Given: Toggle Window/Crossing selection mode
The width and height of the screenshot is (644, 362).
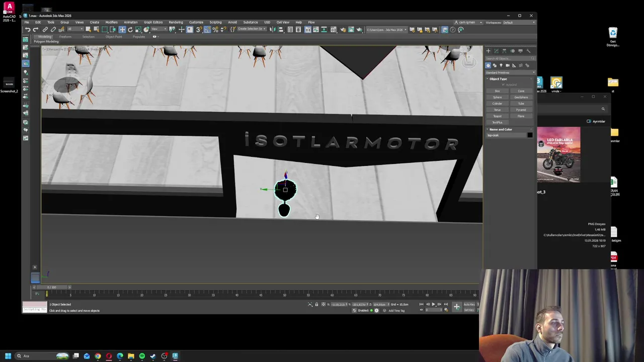Looking at the screenshot, I should click(x=113, y=29).
